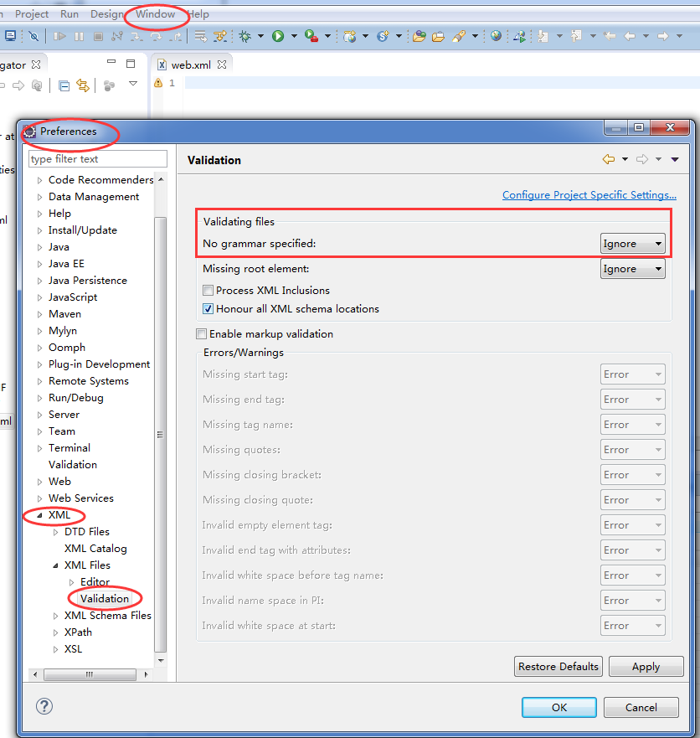Click the Collapse All icon in Navigator
700x738 pixels.
click(x=64, y=85)
